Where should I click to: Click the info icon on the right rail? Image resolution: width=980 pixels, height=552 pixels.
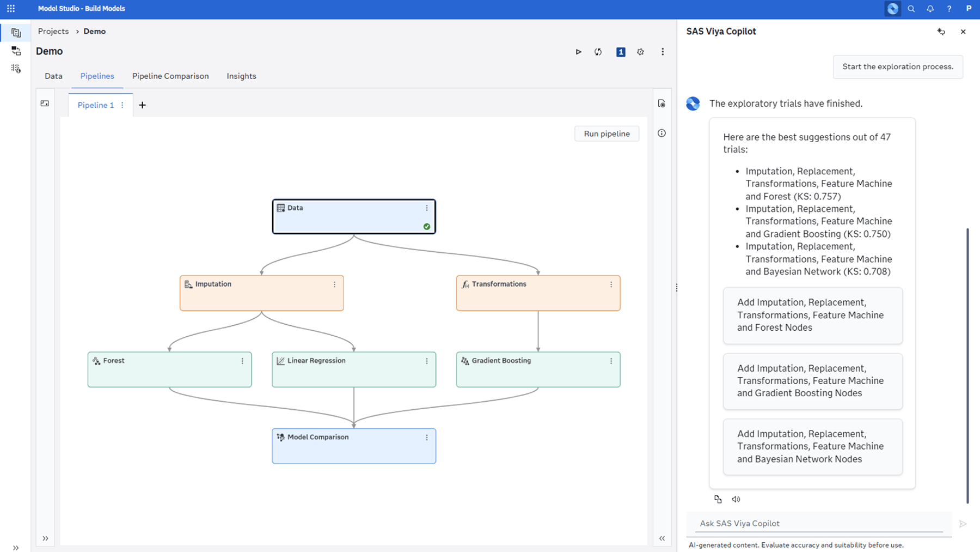(661, 133)
